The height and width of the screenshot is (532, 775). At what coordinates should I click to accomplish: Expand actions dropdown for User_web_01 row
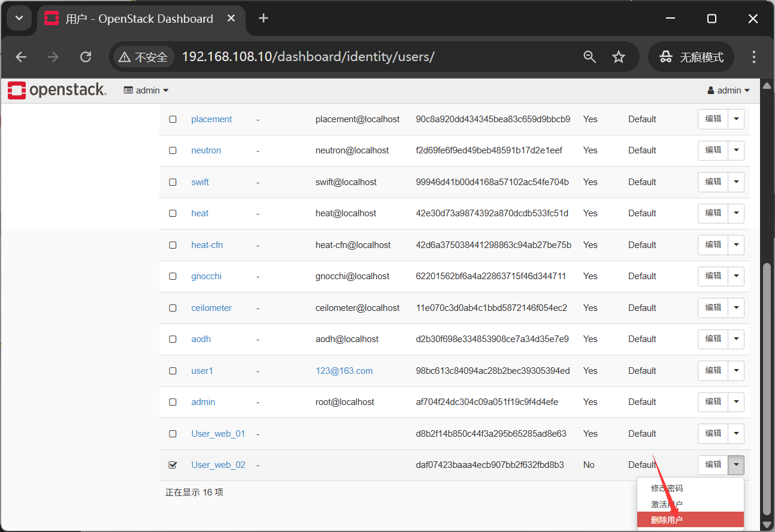736,434
